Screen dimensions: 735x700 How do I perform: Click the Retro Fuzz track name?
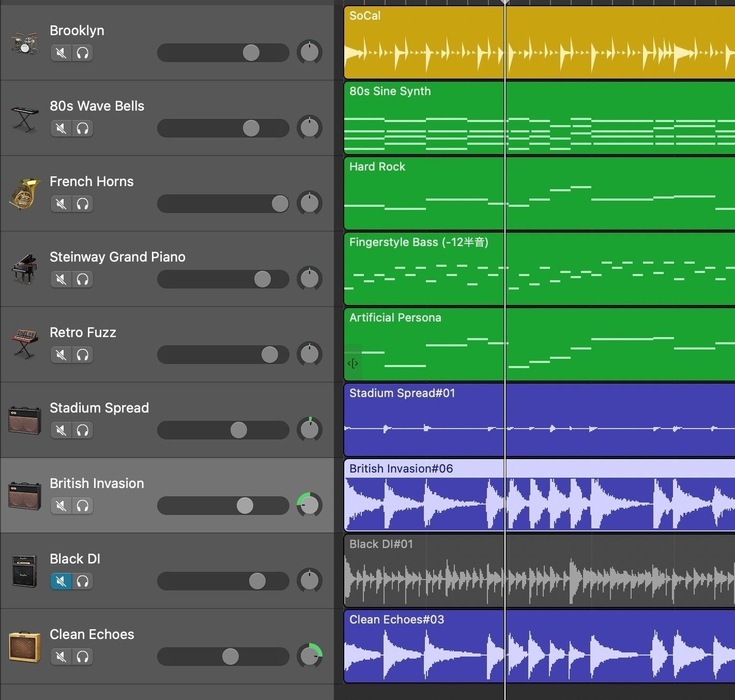point(83,332)
